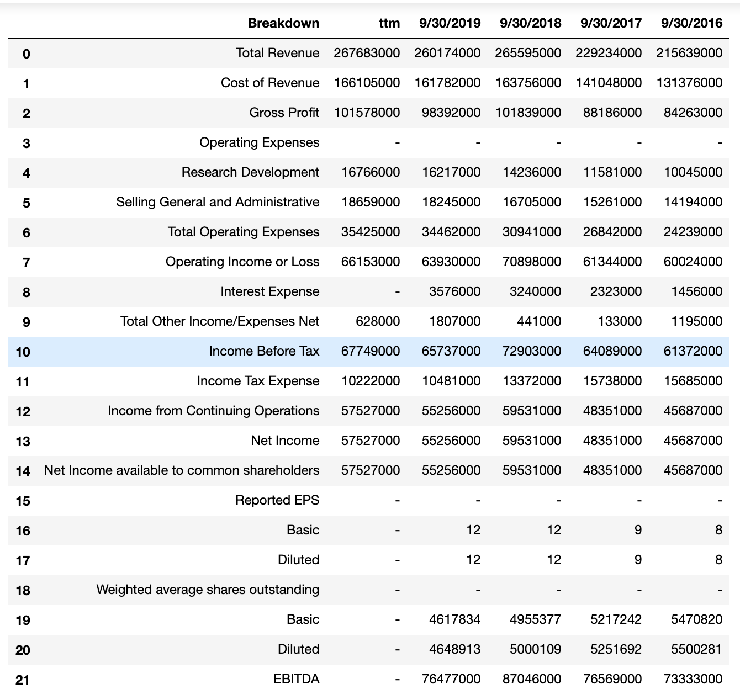Click the Operating Expenses row label

[x=260, y=142]
